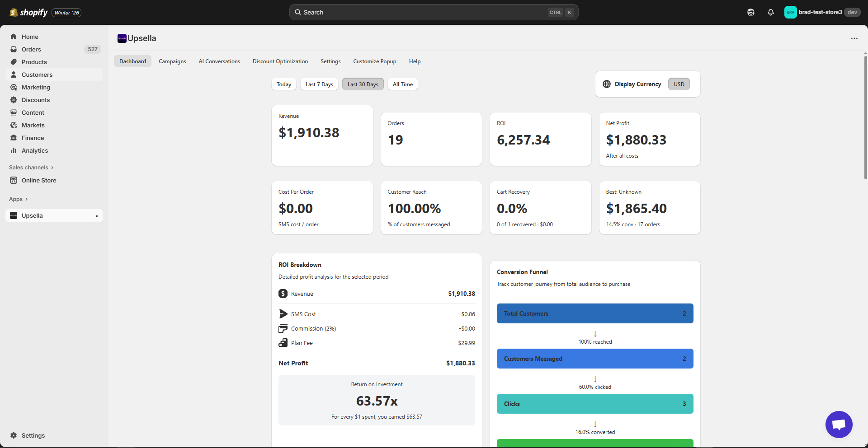Click the SMS Cost send icon
868x448 pixels.
283,314
